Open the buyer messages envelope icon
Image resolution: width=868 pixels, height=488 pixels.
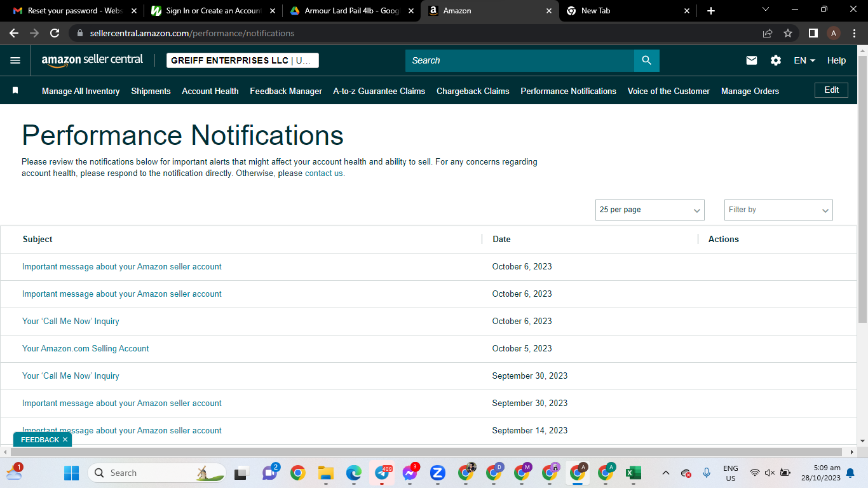[752, 60]
